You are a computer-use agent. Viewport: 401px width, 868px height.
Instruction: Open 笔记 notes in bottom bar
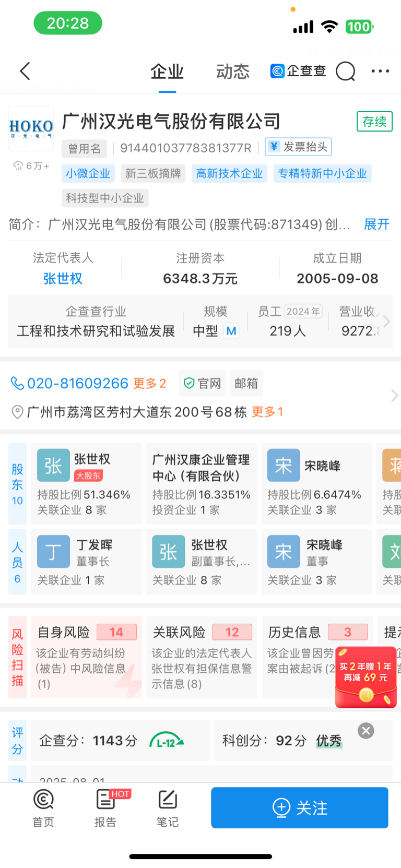click(x=167, y=808)
